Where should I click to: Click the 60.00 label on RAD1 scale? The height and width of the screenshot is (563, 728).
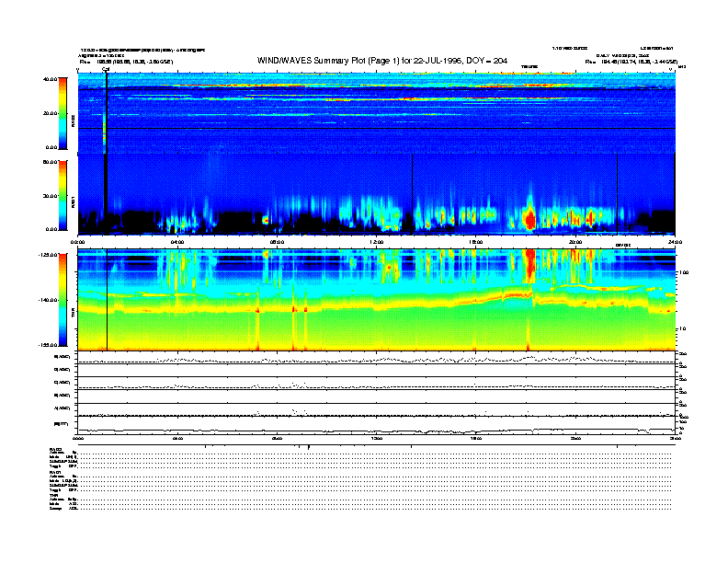click(50, 162)
